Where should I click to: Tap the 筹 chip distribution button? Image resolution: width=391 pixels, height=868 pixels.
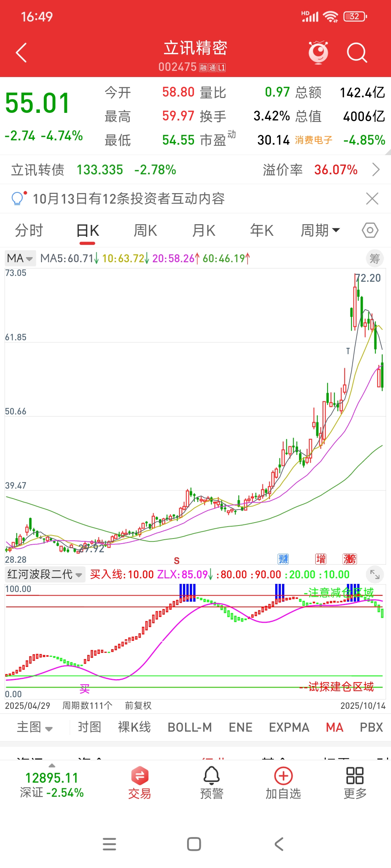pos(375,259)
